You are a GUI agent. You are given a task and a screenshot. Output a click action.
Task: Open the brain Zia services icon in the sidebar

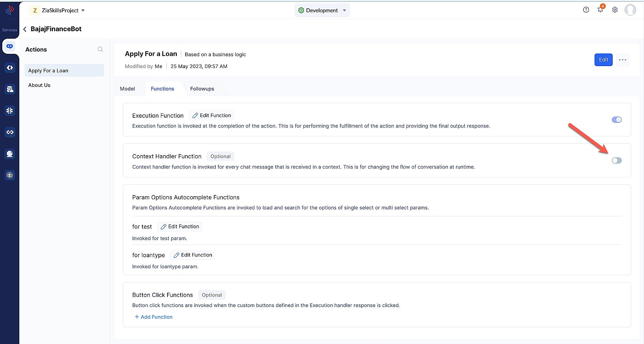click(10, 111)
